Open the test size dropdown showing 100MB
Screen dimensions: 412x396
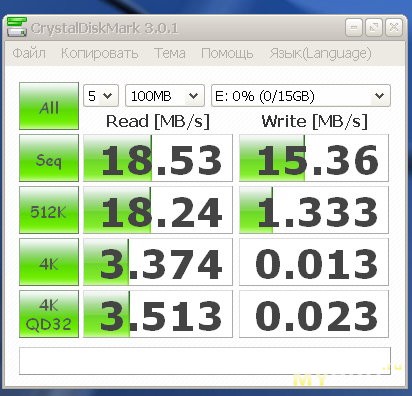tap(165, 96)
